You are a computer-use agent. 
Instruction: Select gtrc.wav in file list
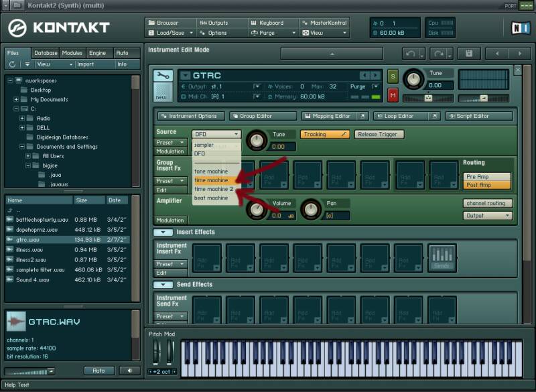click(x=67, y=240)
